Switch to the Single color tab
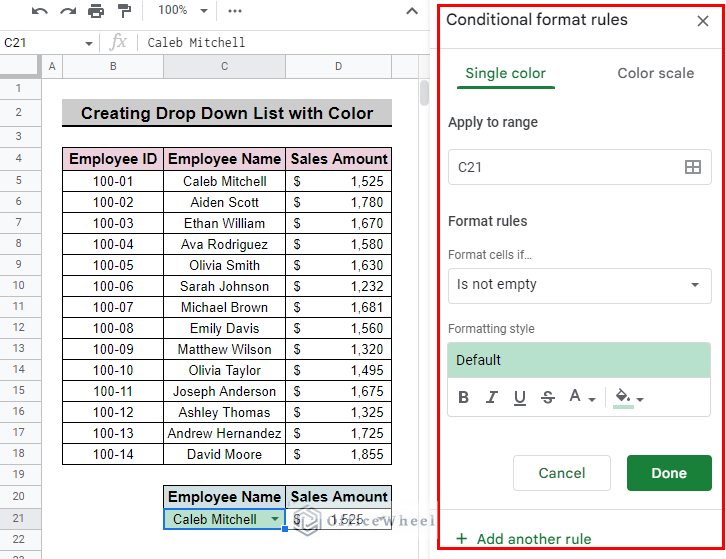This screenshot has width=726, height=559. [506, 73]
